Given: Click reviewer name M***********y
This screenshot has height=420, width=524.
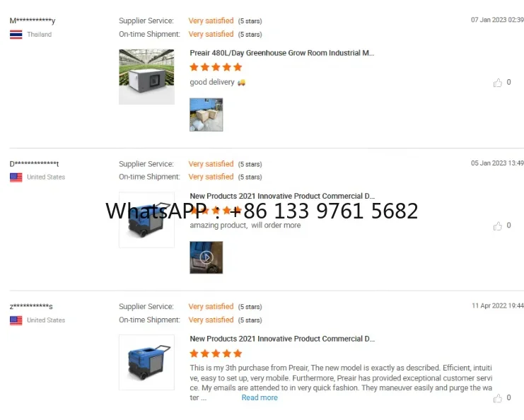Looking at the screenshot, I should pos(33,21).
